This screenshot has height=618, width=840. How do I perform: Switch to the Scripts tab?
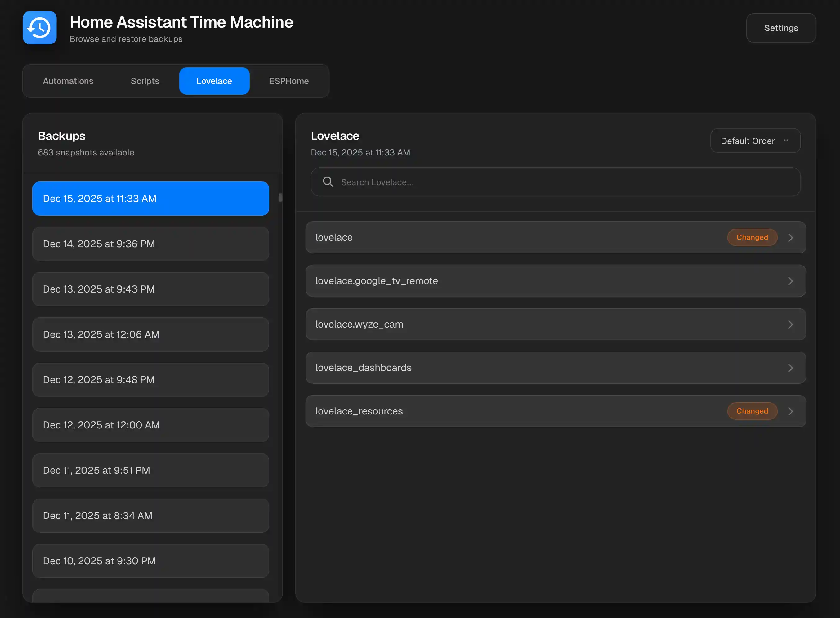click(145, 81)
